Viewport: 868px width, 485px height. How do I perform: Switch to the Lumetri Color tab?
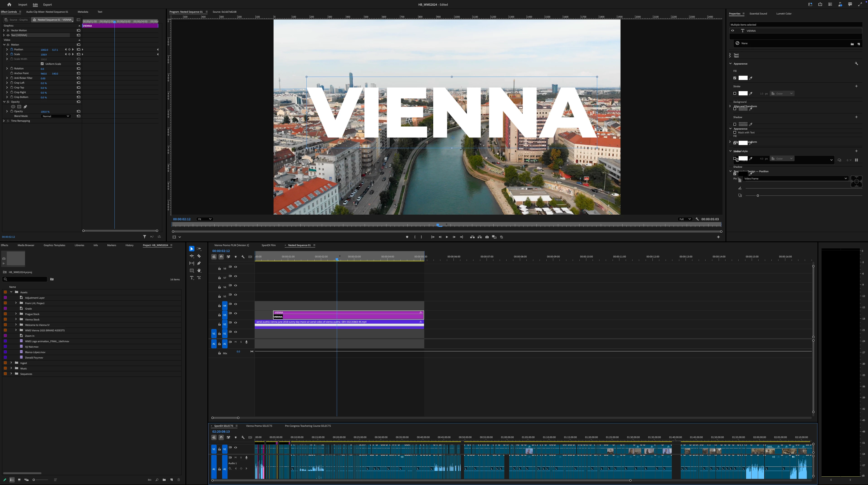pyautogui.click(x=784, y=13)
